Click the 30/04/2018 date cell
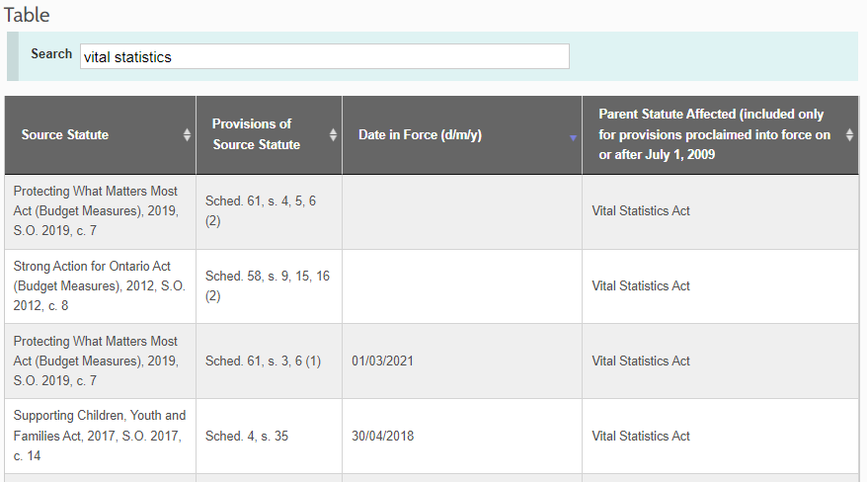The width and height of the screenshot is (868, 482). 382,437
